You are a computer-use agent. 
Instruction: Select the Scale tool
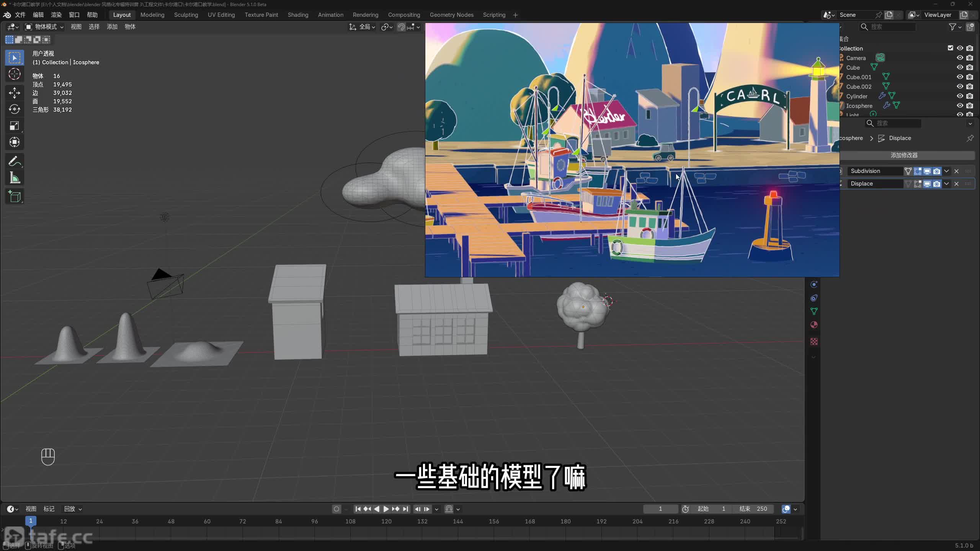(15, 126)
